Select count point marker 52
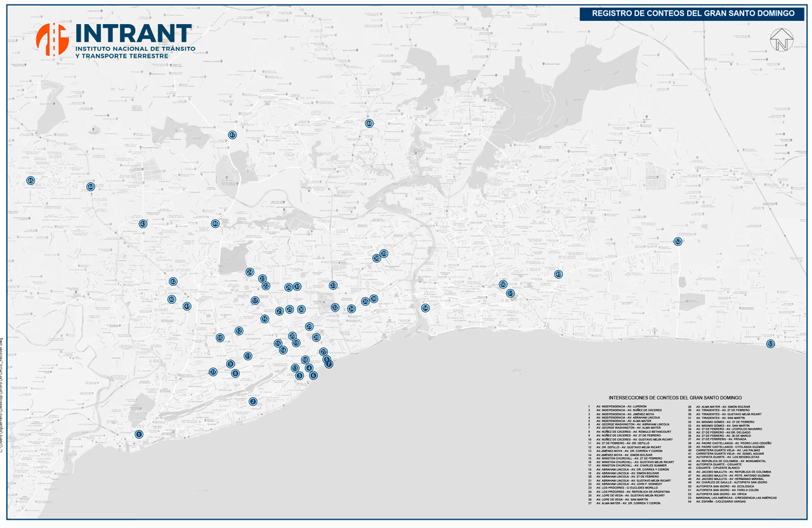The height and width of the screenshot is (528, 812). (x=678, y=241)
